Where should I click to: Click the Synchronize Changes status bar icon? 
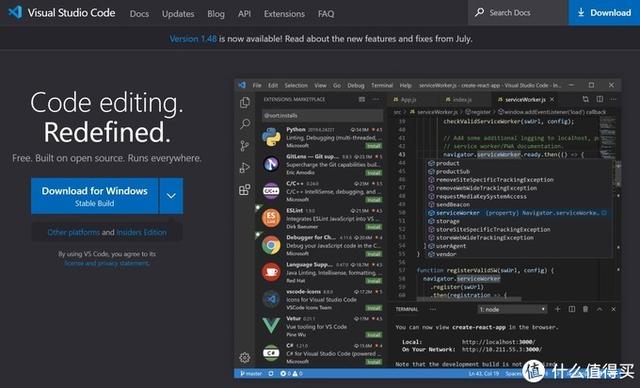click(x=271, y=373)
